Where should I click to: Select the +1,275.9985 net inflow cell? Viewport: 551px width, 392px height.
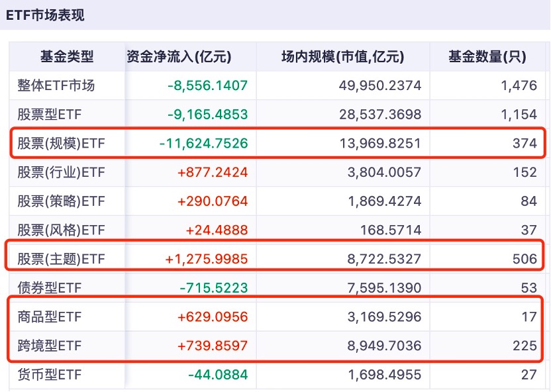[207, 259]
